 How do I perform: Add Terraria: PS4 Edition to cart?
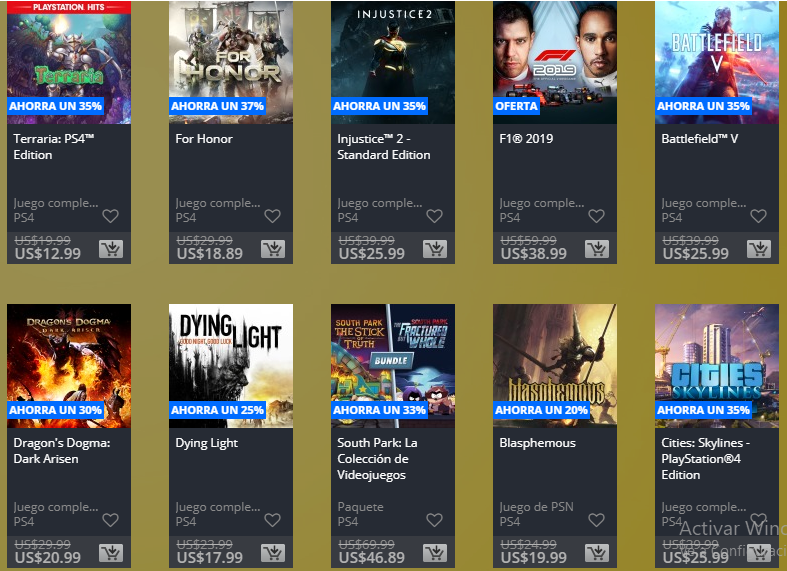click(111, 249)
